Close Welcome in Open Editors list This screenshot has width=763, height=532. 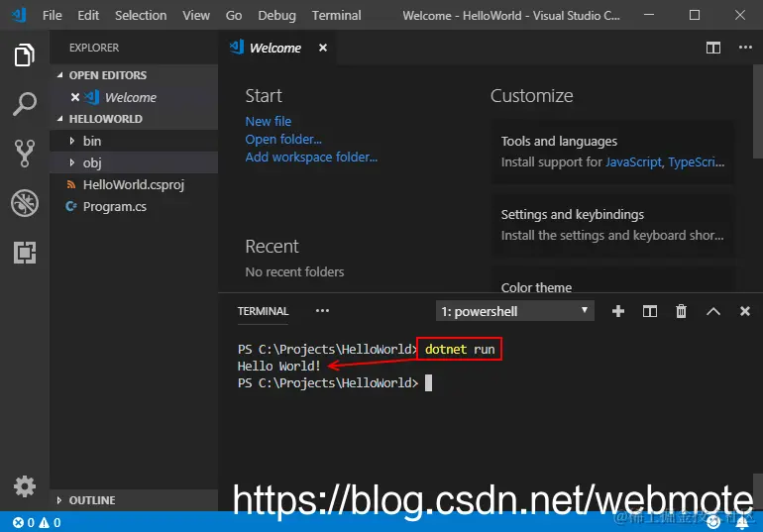click(x=75, y=97)
